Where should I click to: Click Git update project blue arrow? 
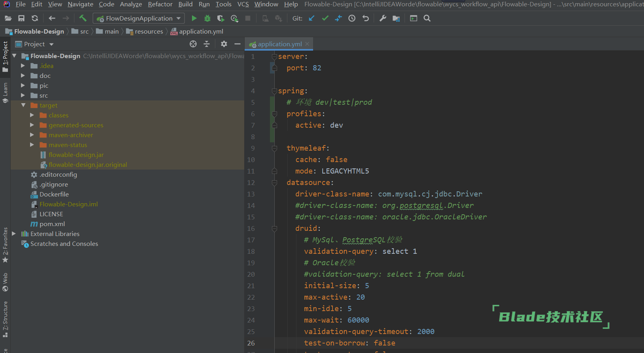tap(312, 18)
